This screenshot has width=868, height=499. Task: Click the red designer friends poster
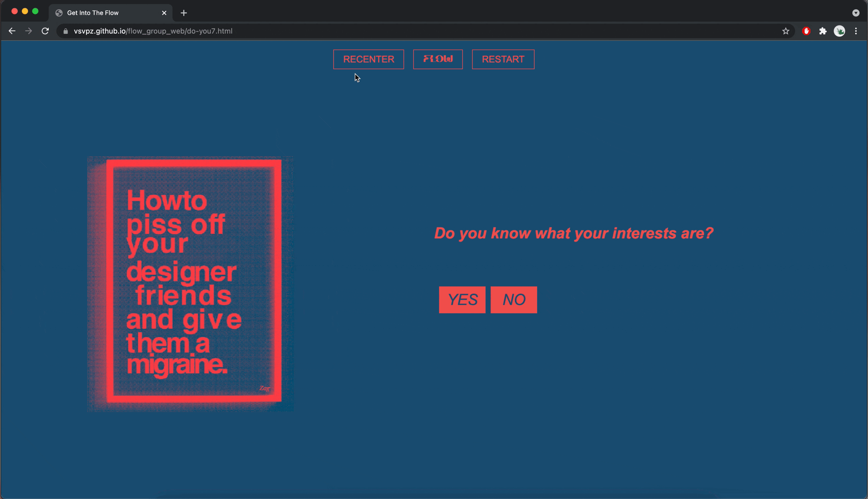click(190, 284)
